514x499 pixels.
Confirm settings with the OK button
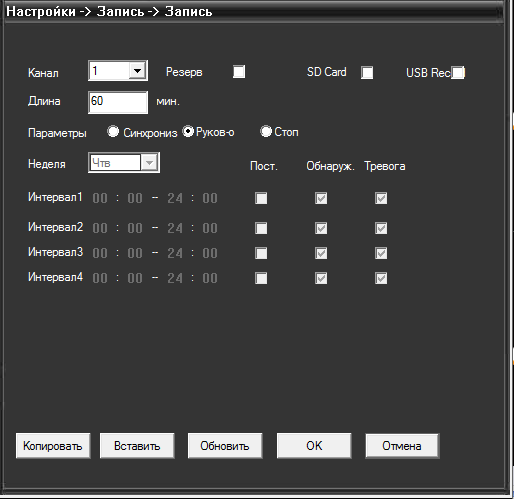[x=314, y=446]
